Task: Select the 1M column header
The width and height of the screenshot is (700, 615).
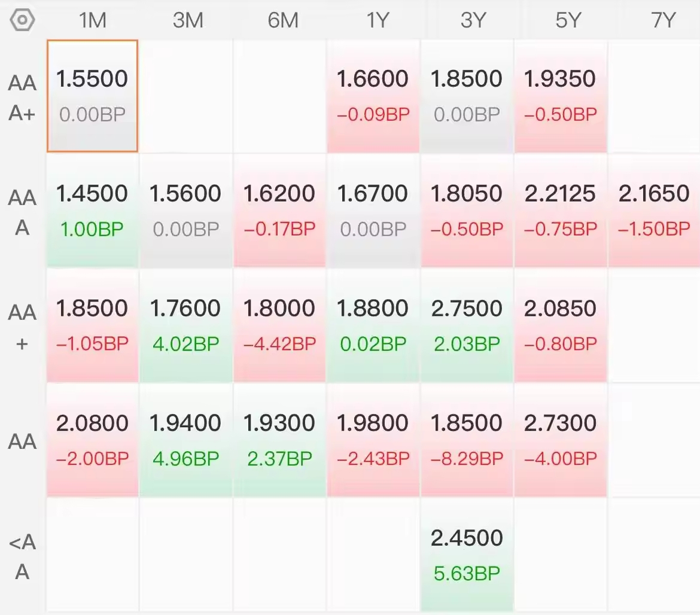Action: (93, 20)
